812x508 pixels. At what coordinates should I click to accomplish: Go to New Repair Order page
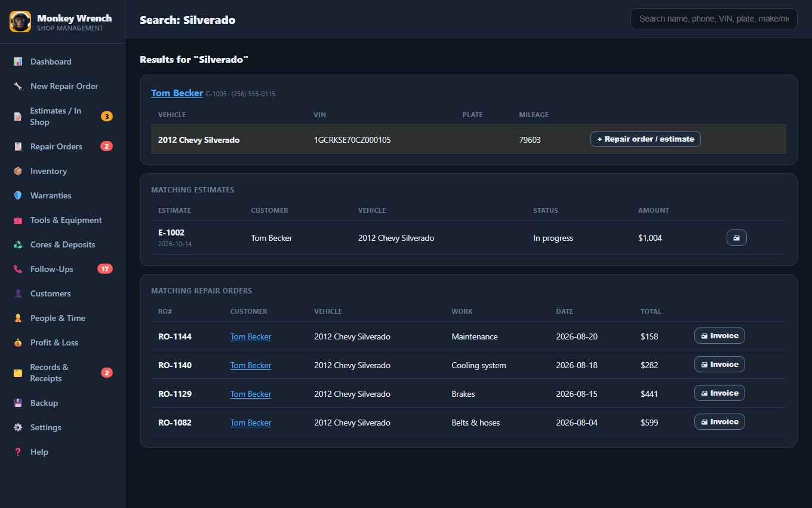click(x=62, y=86)
